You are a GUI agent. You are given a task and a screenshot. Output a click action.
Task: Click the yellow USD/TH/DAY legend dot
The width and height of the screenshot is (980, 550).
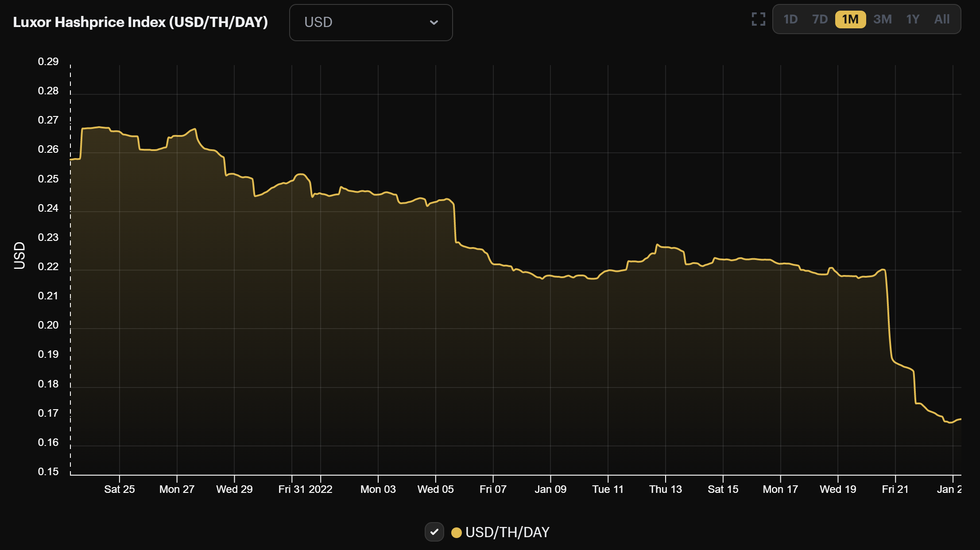(456, 532)
